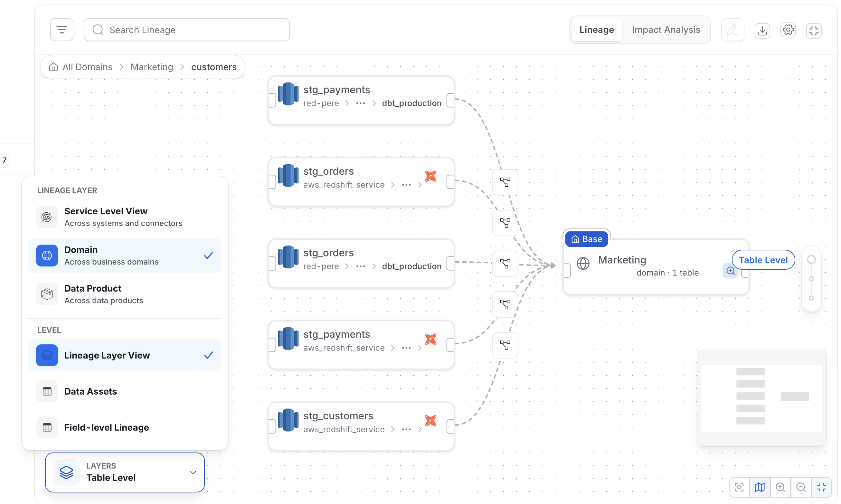Click the exit fullscreen icon in top toolbar
This screenshot has height=504, width=841.
pos(814,31)
